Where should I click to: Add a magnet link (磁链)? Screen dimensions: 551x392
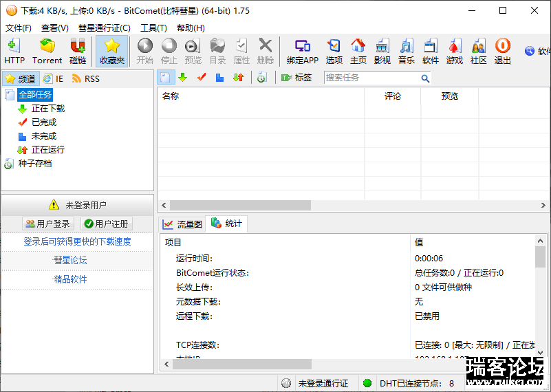pos(78,52)
